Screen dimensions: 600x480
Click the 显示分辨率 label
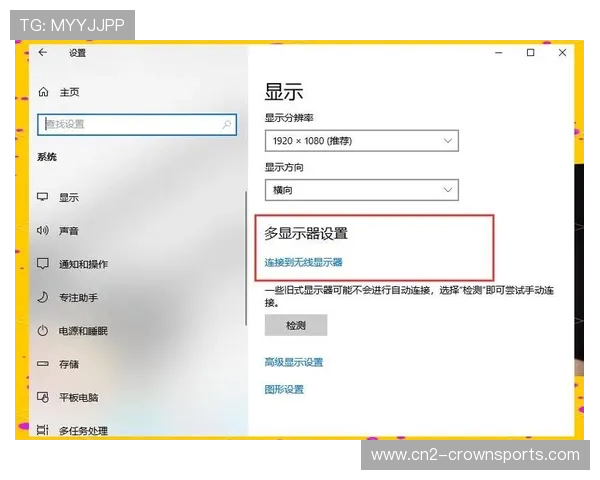click(289, 118)
